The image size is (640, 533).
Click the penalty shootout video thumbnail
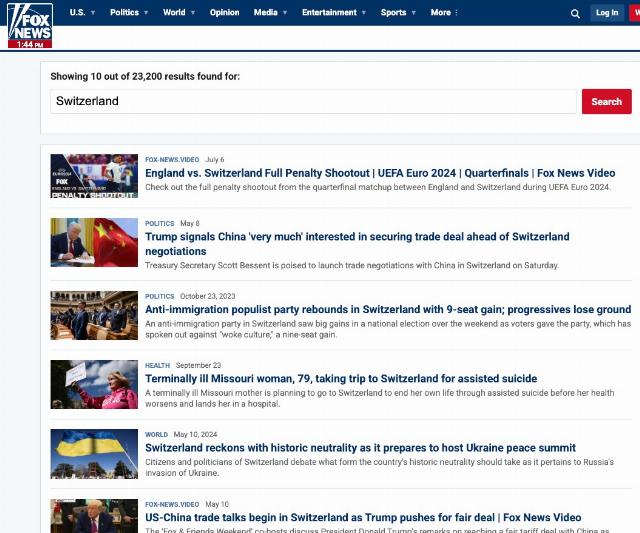[x=94, y=176]
